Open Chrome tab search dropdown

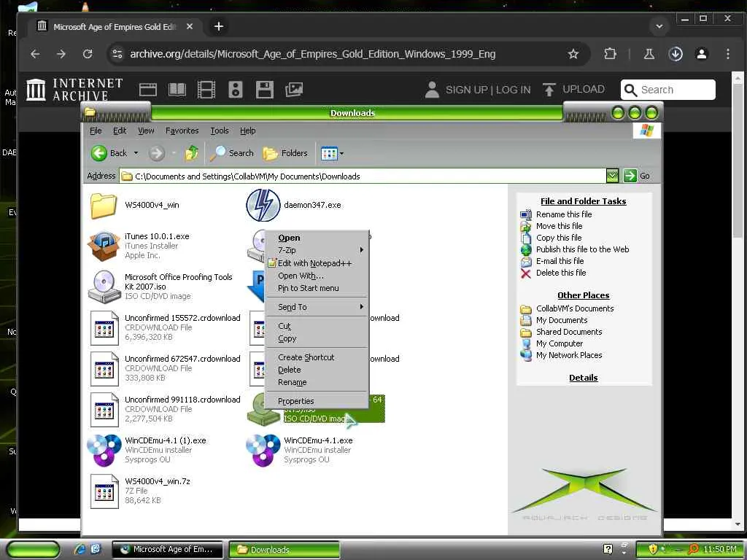pyautogui.click(x=659, y=27)
